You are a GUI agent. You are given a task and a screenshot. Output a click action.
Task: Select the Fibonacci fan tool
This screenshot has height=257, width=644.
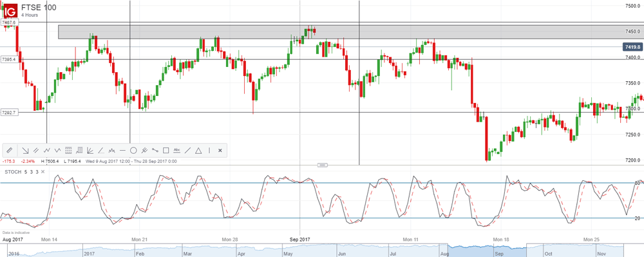(x=90, y=150)
